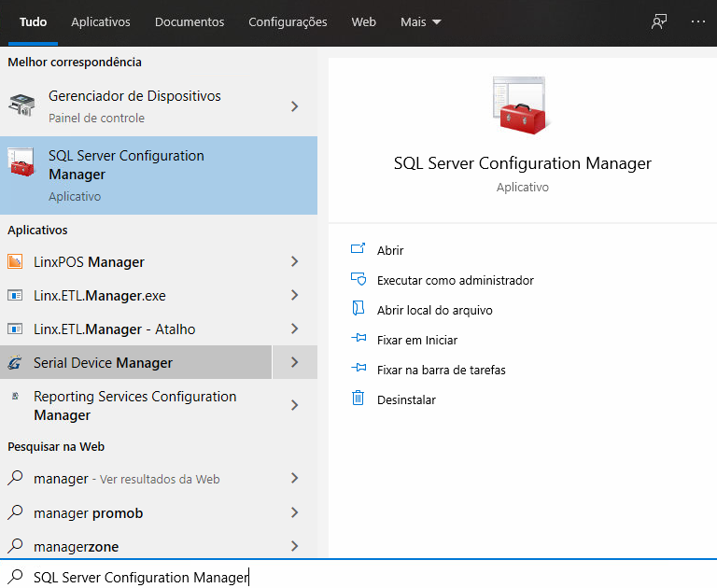Open the three-dots options menu
Screen dimensions: 717x588
point(698,21)
